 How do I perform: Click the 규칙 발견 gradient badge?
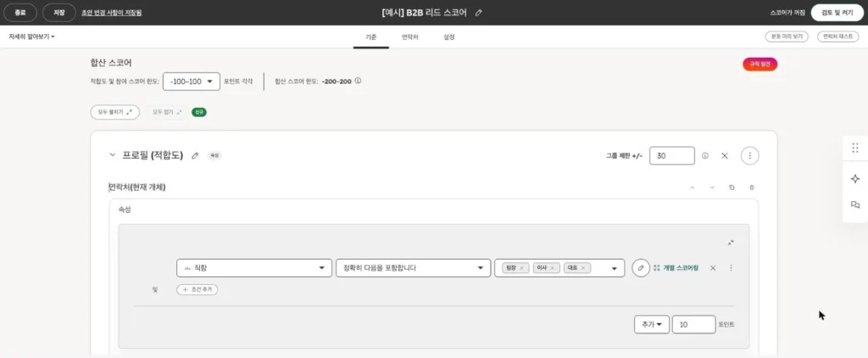(x=760, y=64)
